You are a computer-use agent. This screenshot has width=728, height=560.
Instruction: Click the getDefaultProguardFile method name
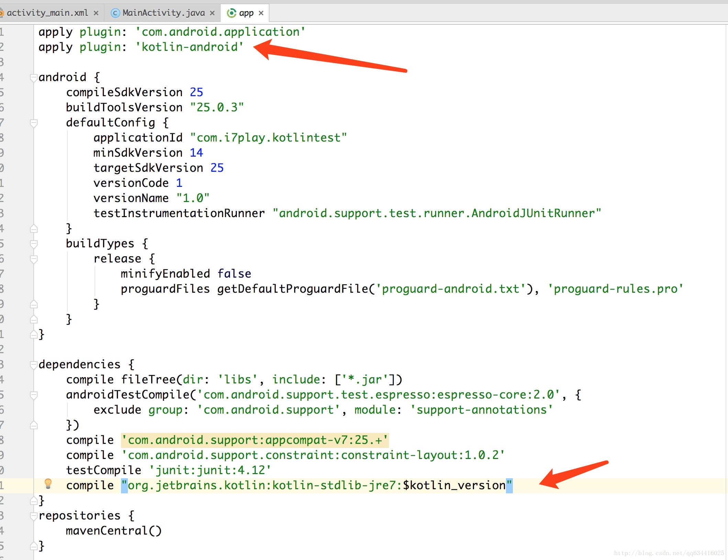293,289
